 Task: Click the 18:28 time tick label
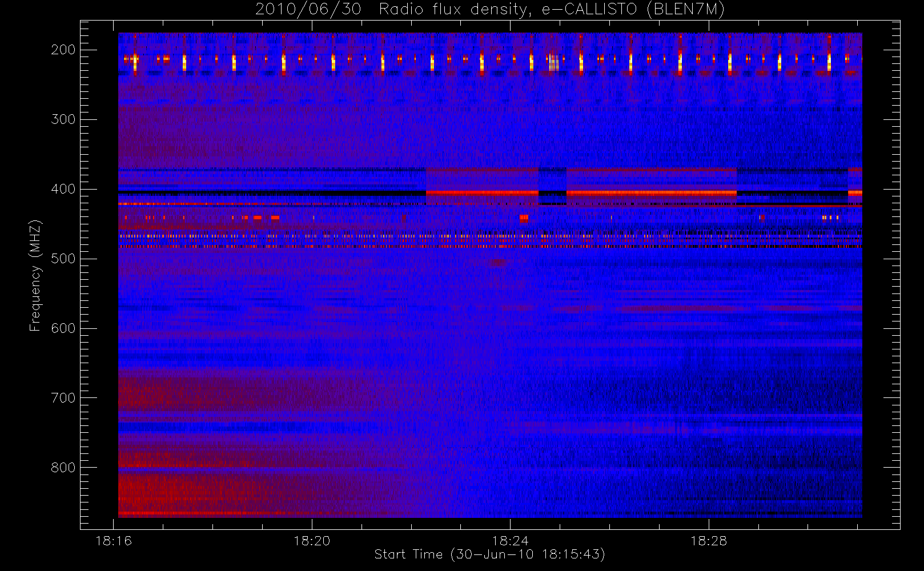708,541
